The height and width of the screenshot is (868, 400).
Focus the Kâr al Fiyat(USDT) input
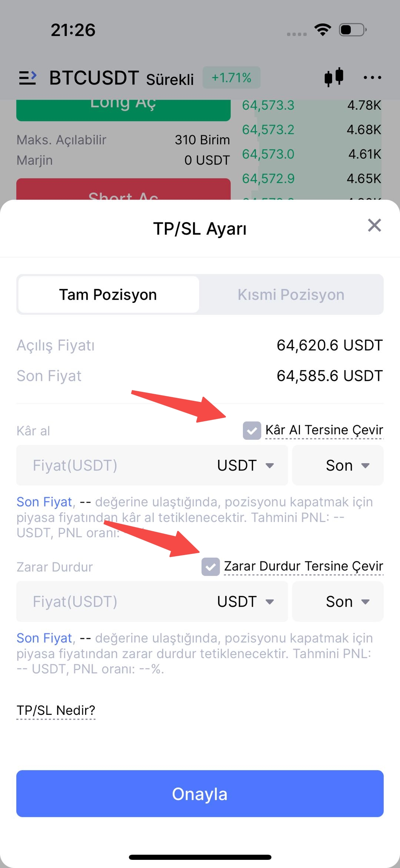pos(111,465)
